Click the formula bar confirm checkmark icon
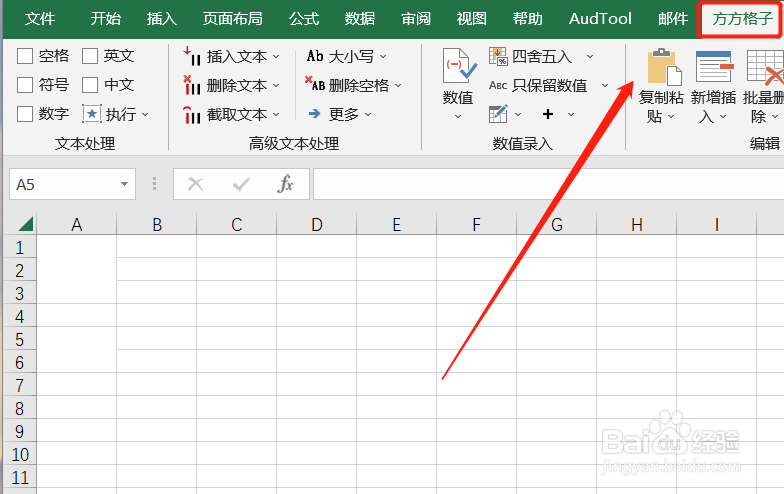Screen dimensions: 784x494 pos(241,184)
